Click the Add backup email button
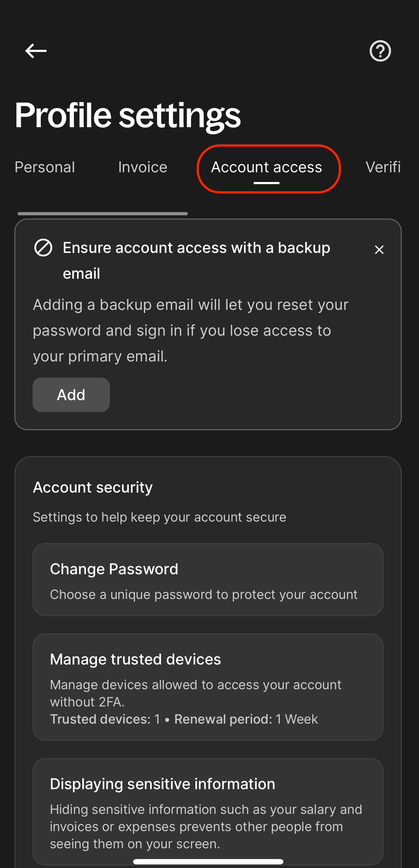Screen dimensions: 419x868 [x=71, y=395]
